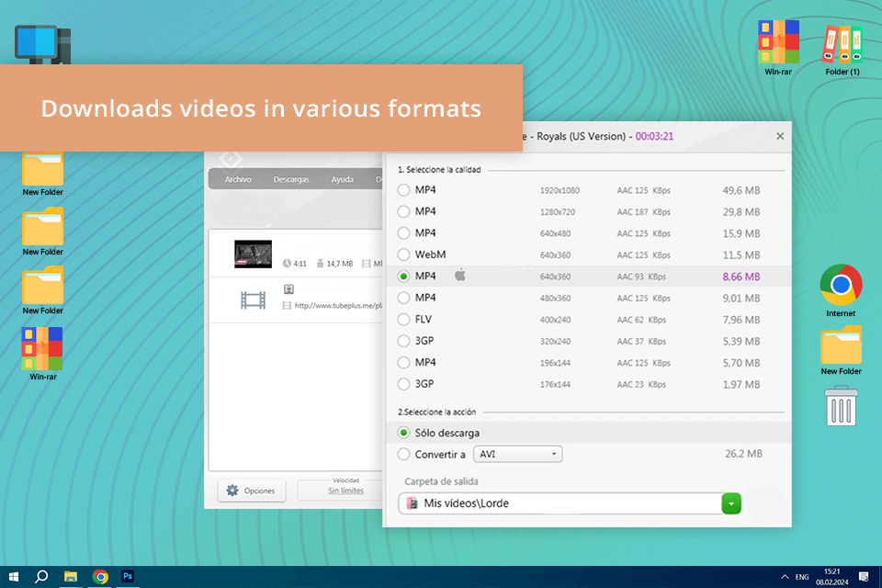Click the folder icon inside output path field
This screenshot has height=588, width=882.
(413, 503)
